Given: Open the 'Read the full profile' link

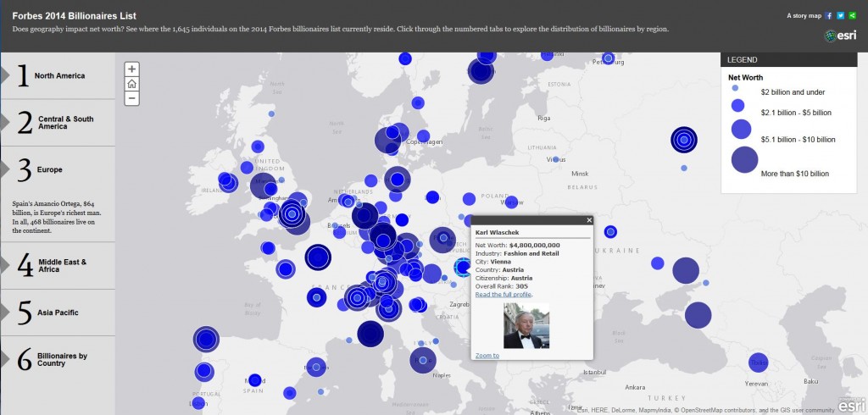Looking at the screenshot, I should click(x=504, y=295).
